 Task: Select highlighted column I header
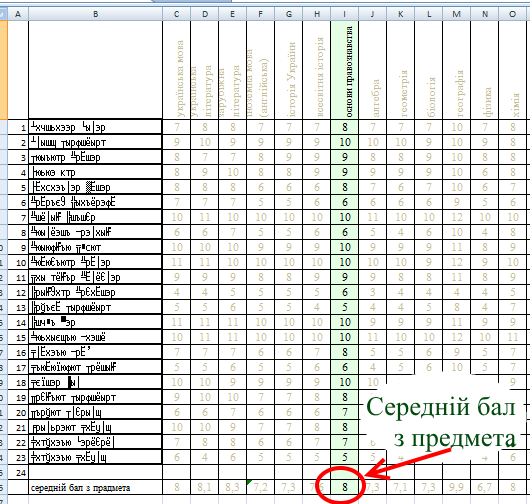pos(344,14)
